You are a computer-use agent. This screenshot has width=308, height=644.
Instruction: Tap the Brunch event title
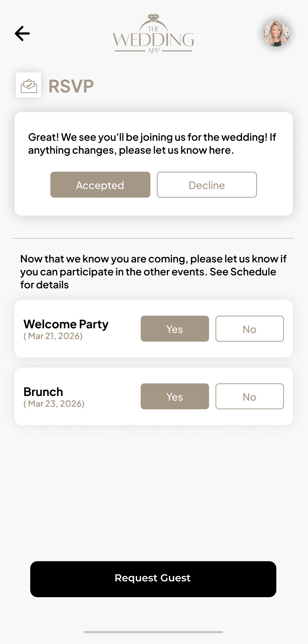(43, 392)
